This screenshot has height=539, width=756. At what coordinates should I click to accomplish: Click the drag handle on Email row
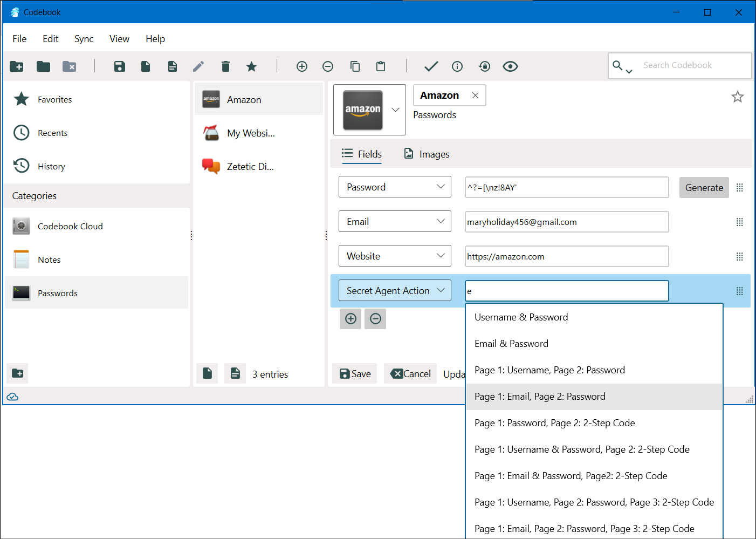740,222
